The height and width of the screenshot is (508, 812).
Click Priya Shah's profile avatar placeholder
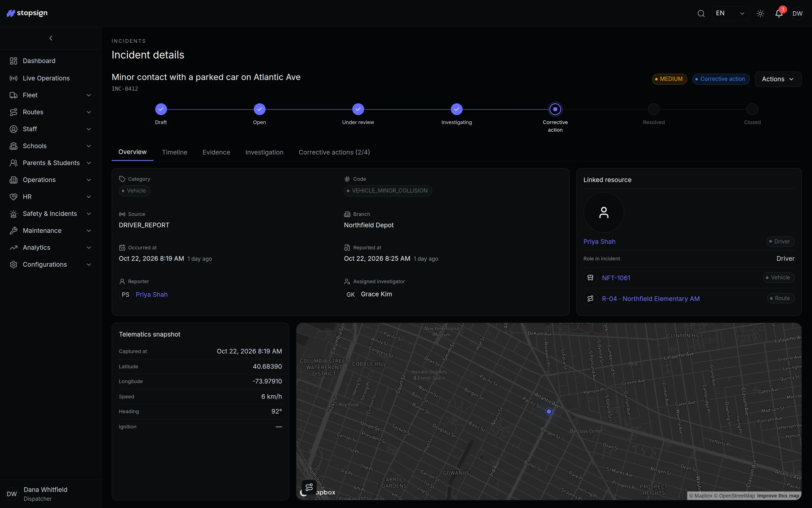coord(604,213)
